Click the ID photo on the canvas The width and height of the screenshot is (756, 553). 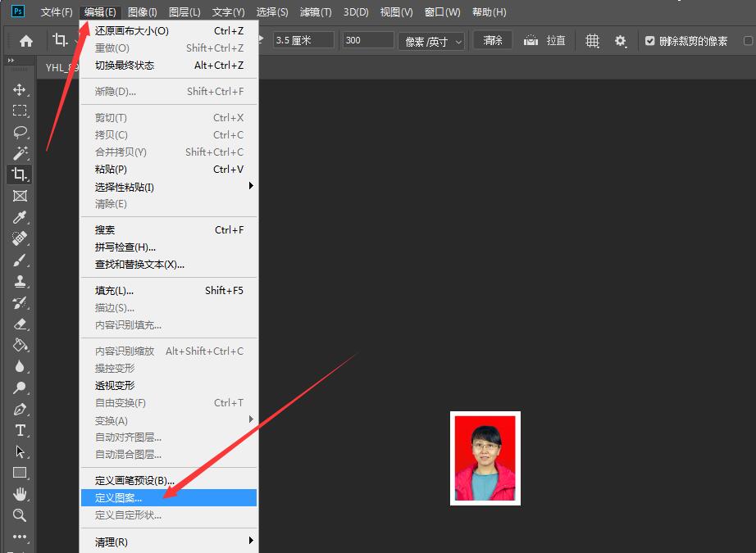pos(485,458)
